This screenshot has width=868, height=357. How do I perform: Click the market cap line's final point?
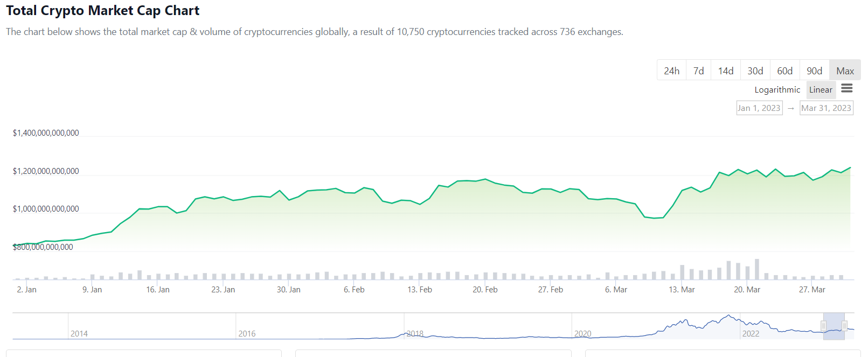point(850,168)
